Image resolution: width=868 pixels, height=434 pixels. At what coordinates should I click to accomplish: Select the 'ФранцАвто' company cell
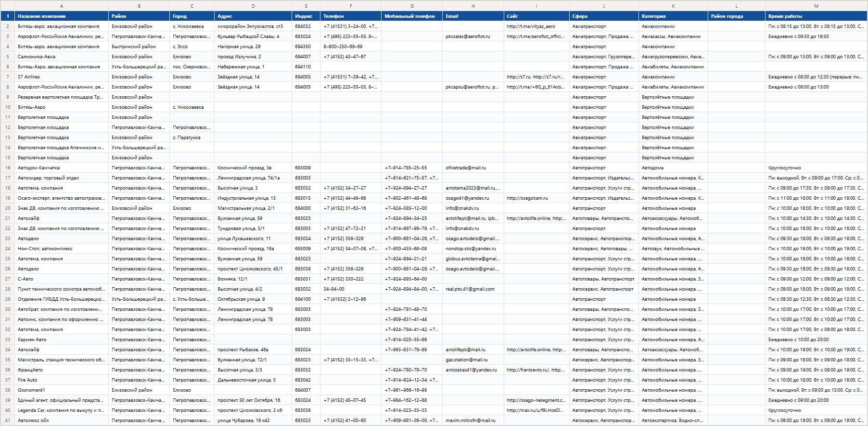click(62, 370)
